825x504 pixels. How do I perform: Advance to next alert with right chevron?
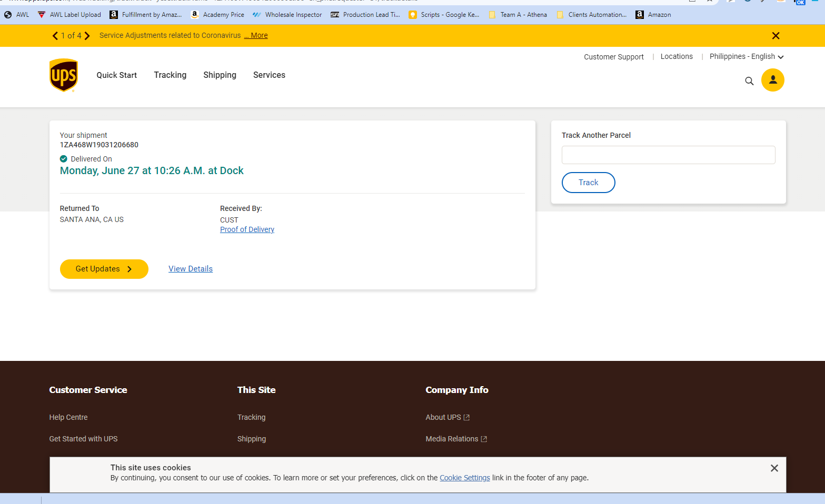pyautogui.click(x=87, y=36)
